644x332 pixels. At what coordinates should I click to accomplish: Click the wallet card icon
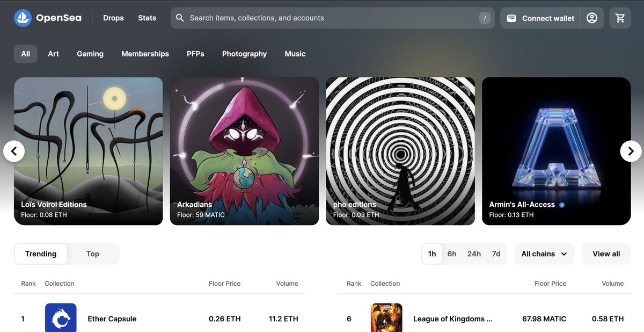click(x=511, y=18)
